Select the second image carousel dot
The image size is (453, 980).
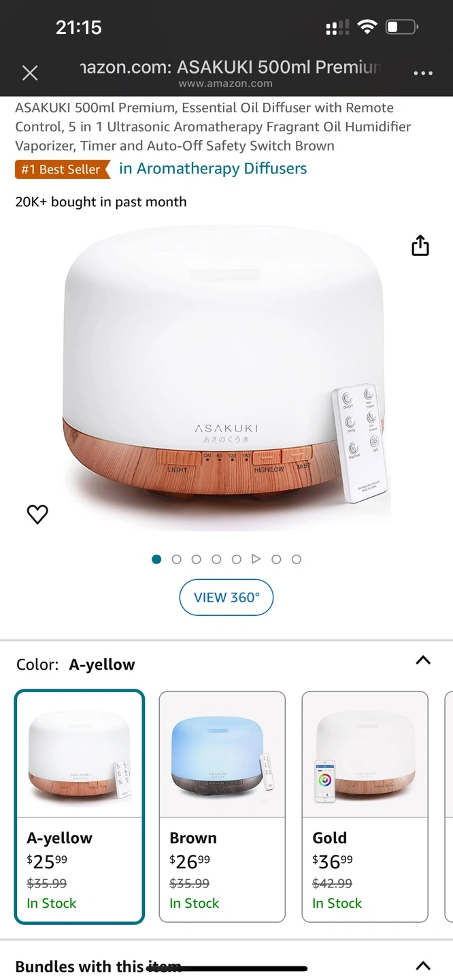[177, 559]
